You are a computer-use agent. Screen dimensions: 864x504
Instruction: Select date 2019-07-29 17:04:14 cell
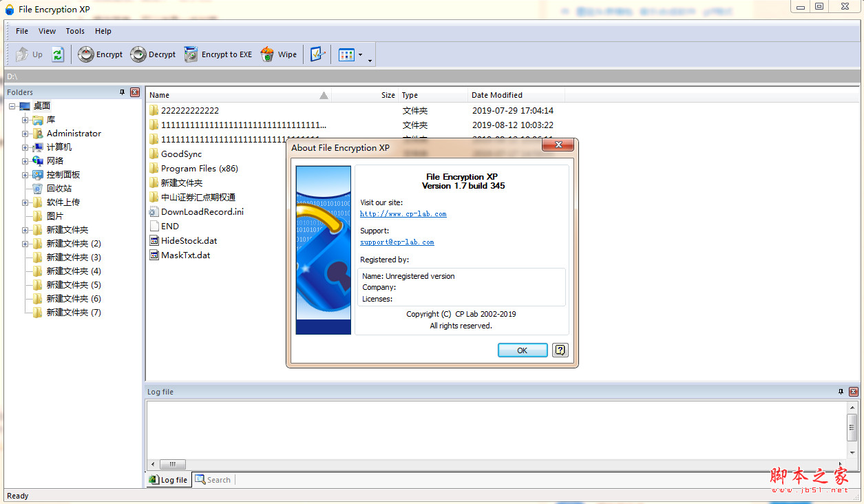pyautogui.click(x=513, y=110)
